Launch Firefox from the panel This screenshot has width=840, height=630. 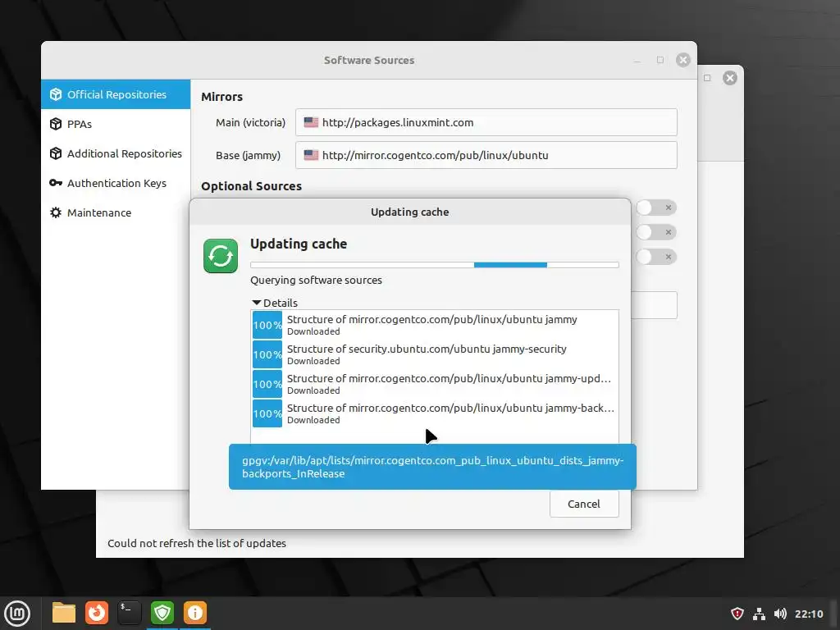[x=97, y=613]
